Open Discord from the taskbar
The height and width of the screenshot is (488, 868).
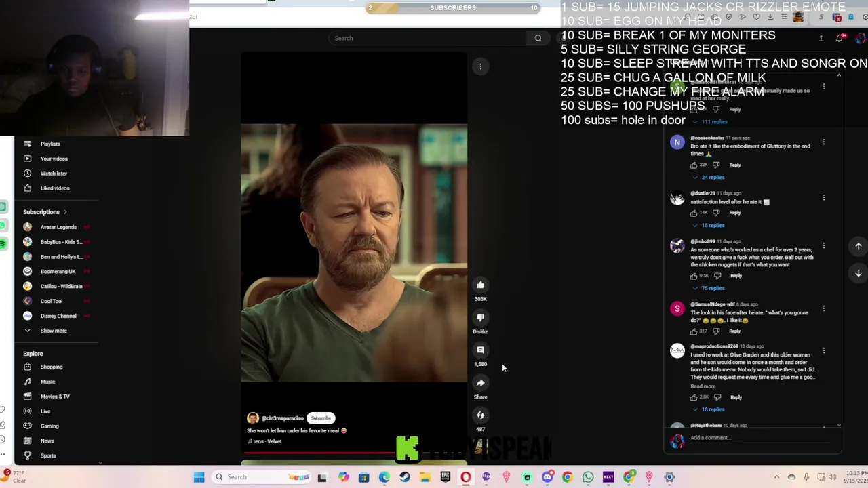547,477
